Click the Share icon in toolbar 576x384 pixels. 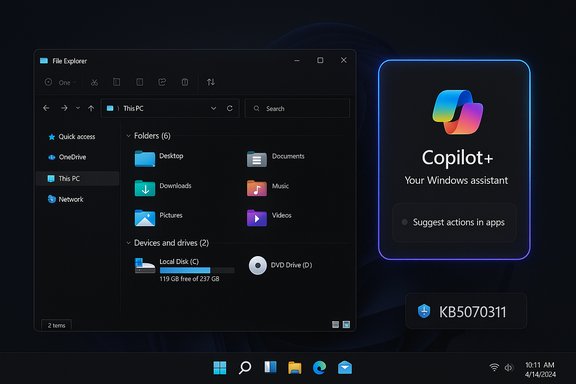[162, 82]
